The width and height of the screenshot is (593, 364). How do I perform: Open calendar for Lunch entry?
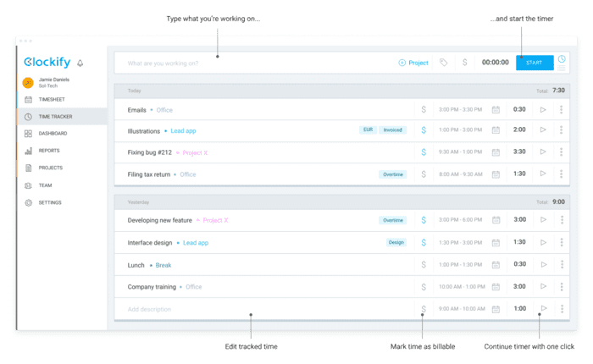(496, 265)
